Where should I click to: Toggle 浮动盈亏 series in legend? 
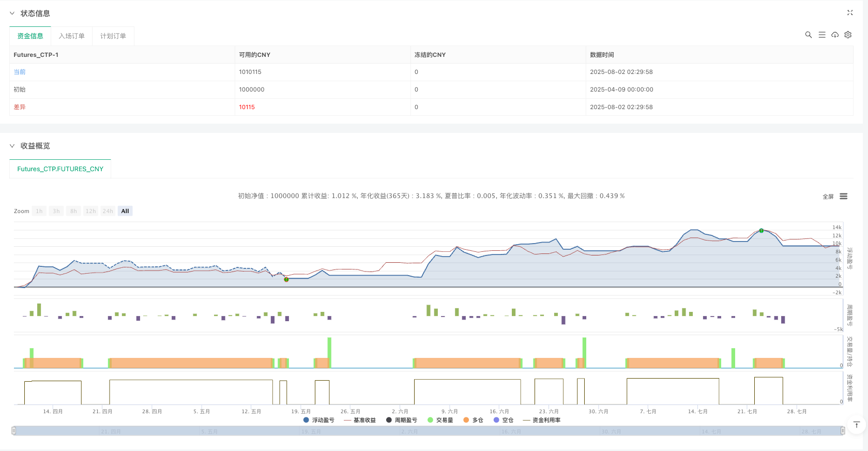tap(319, 420)
